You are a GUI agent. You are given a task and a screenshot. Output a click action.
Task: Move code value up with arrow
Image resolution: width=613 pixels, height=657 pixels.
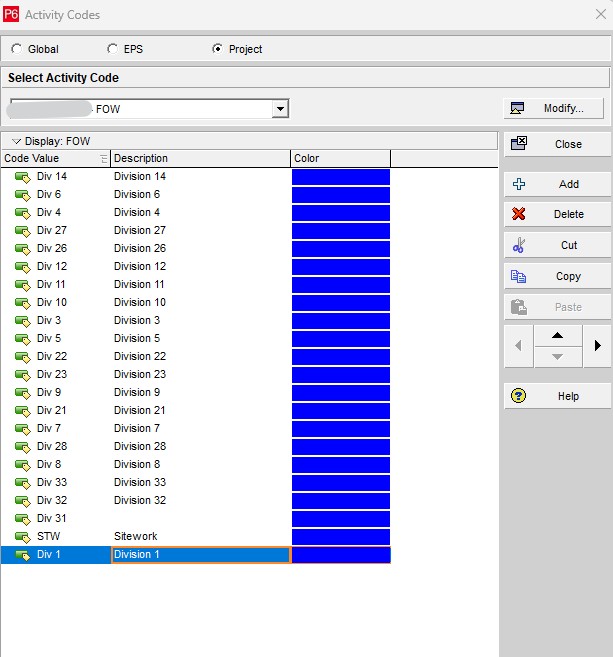558,336
